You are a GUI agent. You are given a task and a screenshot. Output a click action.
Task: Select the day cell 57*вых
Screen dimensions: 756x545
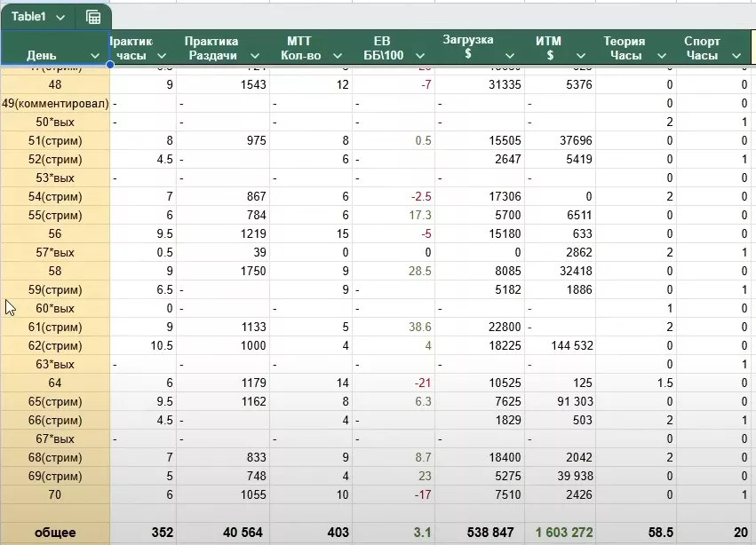[55, 252]
